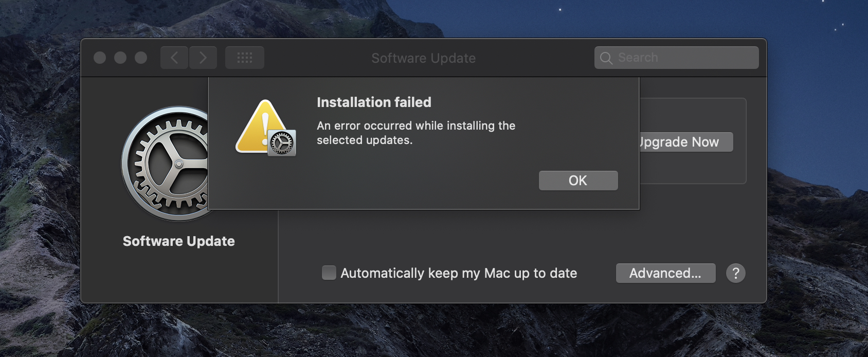Zoom the window using the third titlebar button
The image size is (868, 357).
(141, 58)
